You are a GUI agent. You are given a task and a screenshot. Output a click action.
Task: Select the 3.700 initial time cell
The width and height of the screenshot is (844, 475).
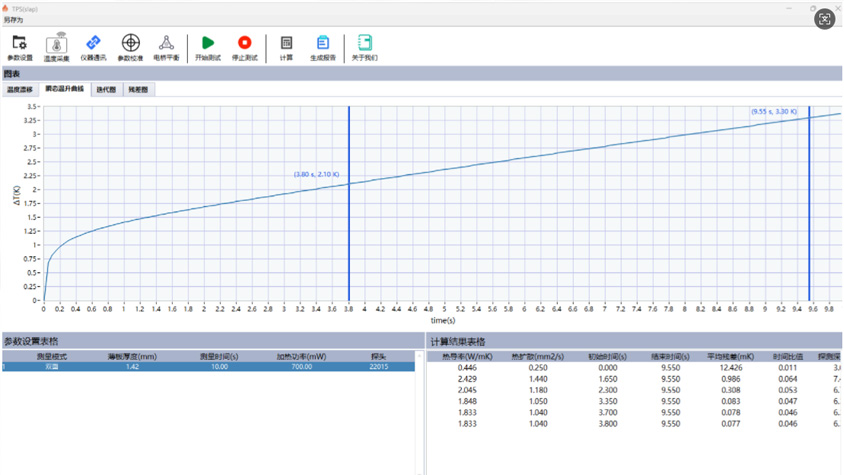tap(608, 413)
